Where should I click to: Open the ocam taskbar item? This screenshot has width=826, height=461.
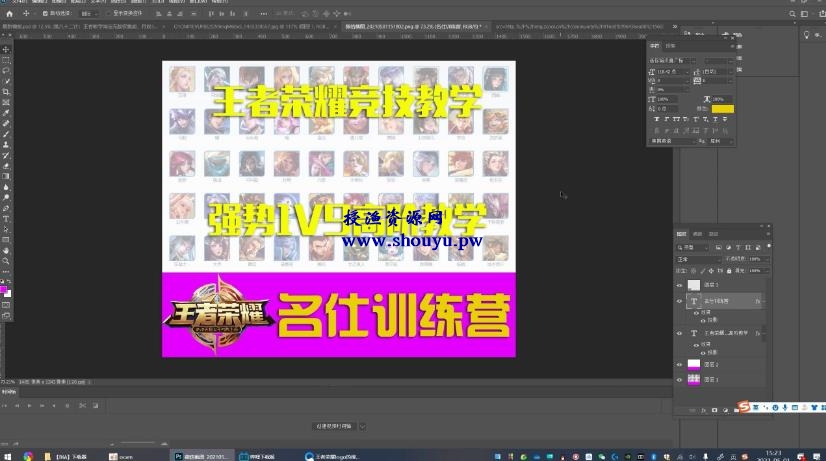(122, 456)
